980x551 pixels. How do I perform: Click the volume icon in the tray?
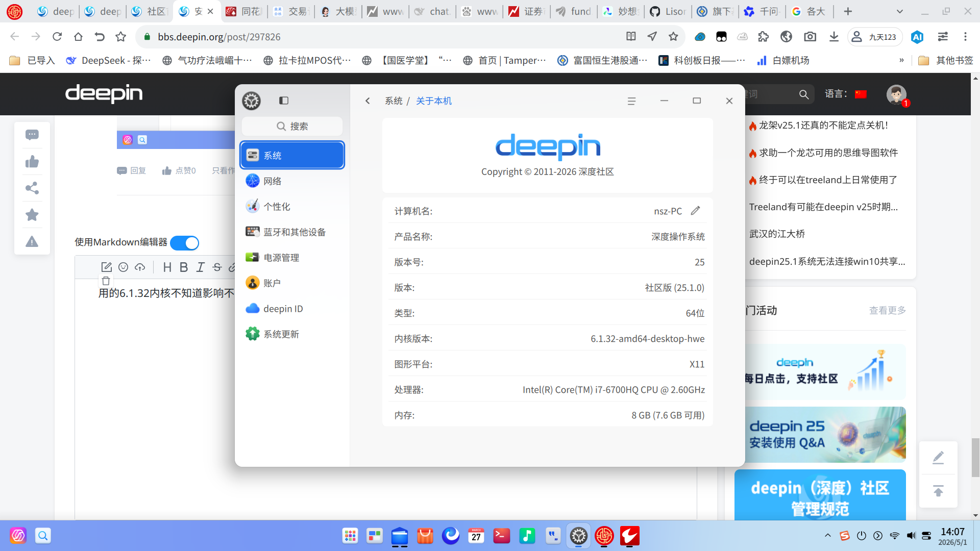coord(911,535)
